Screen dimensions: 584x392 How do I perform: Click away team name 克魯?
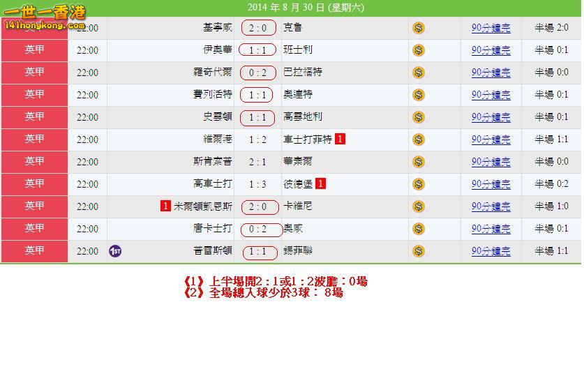293,27
